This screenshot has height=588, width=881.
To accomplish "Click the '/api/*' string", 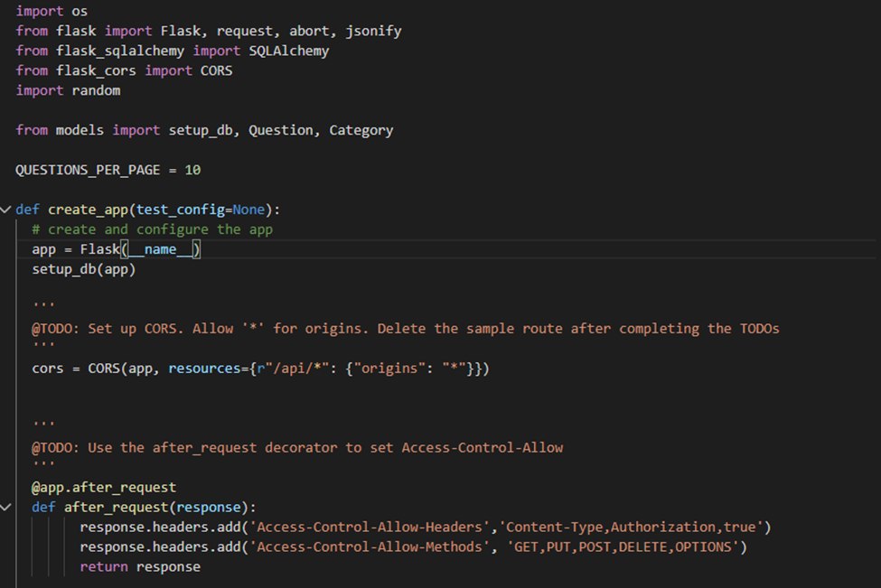I will 296,369.
